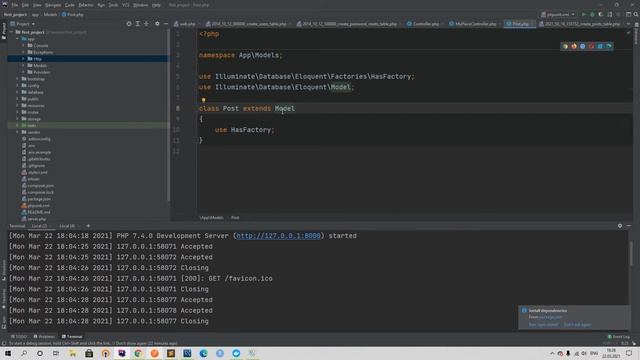Screen dimensions: 640x360
Task: Open Windows Start menu
Action: pyautogui.click(x=8, y=353)
